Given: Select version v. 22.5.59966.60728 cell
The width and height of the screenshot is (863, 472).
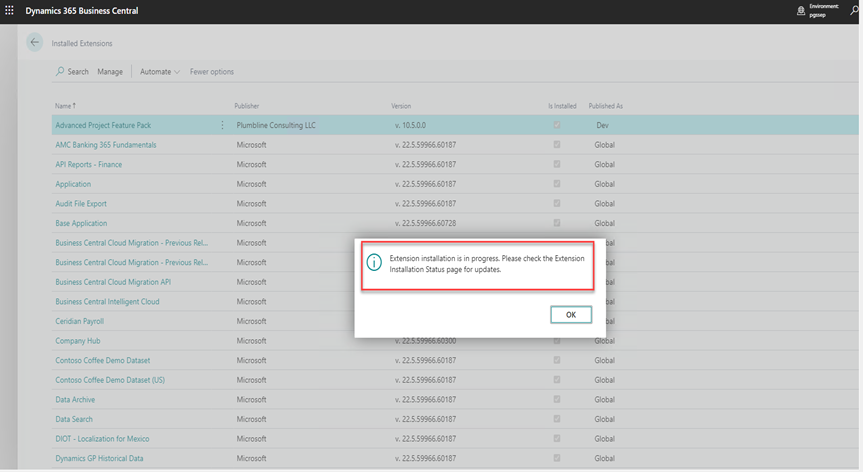Looking at the screenshot, I should tap(425, 223).
